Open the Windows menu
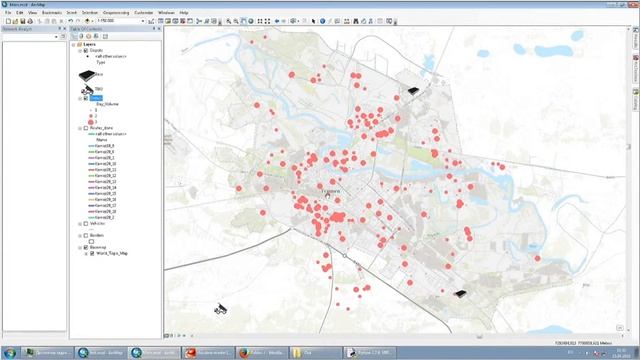 point(167,13)
